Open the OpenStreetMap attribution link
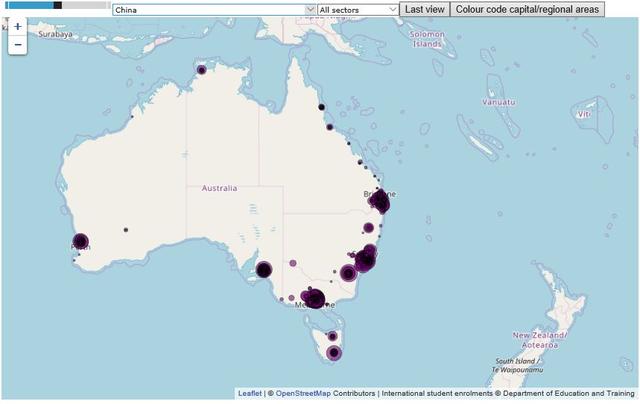 click(303, 393)
